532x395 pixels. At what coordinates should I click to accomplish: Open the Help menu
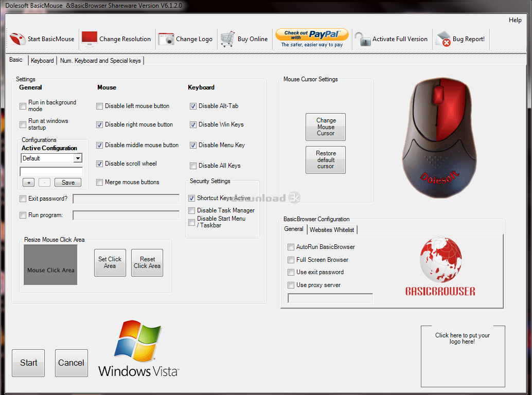(x=515, y=20)
